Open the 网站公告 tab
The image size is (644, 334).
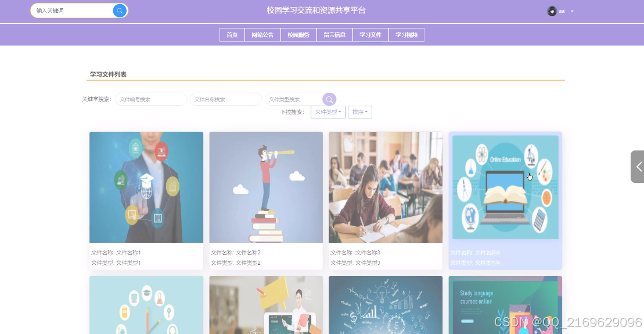tap(262, 35)
